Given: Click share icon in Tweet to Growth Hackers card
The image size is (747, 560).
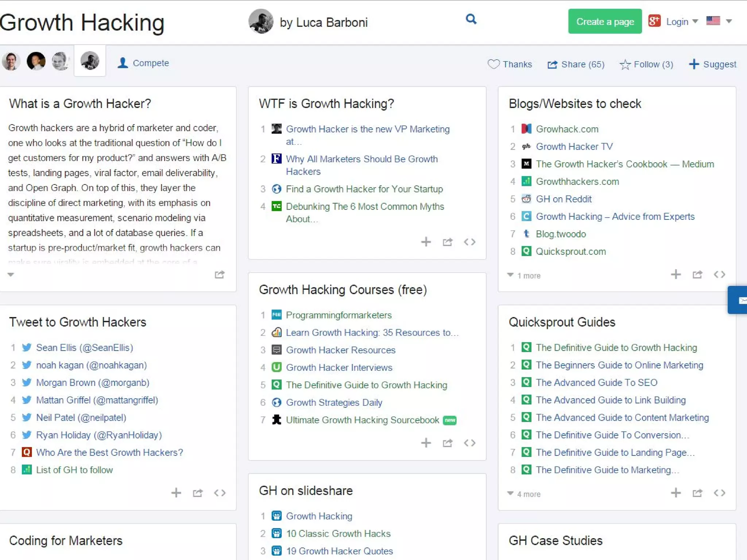Looking at the screenshot, I should point(198,493).
